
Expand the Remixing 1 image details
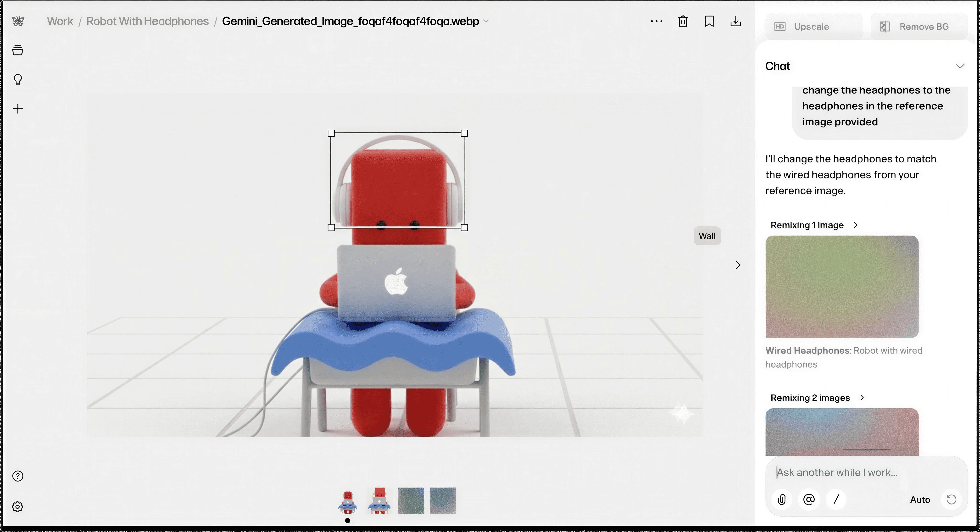(x=856, y=225)
